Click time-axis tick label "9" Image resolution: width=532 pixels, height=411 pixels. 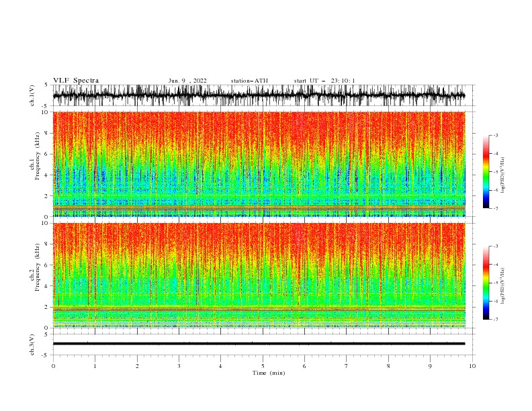click(430, 366)
